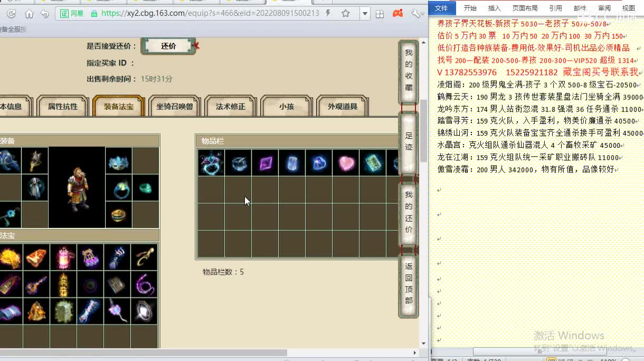Click the orange bell treasure icon
Image resolution: width=644 pixels, height=361 pixels.
tap(36, 311)
